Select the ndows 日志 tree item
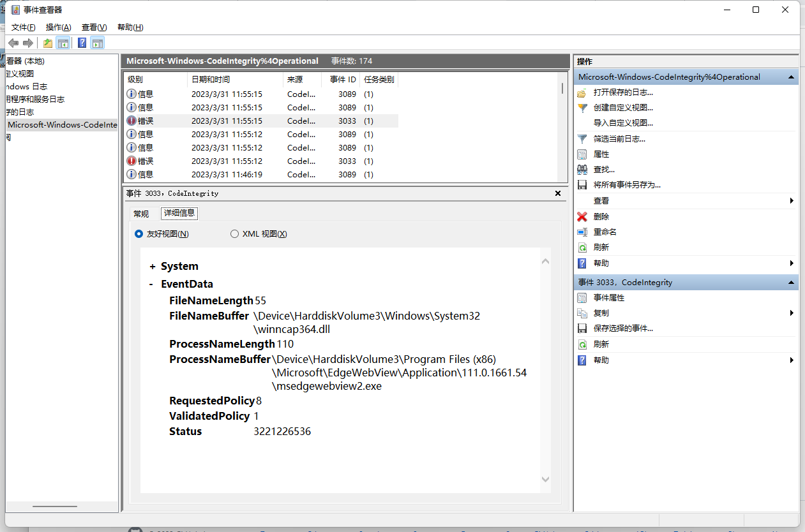Image resolution: width=805 pixels, height=532 pixels. (x=27, y=86)
